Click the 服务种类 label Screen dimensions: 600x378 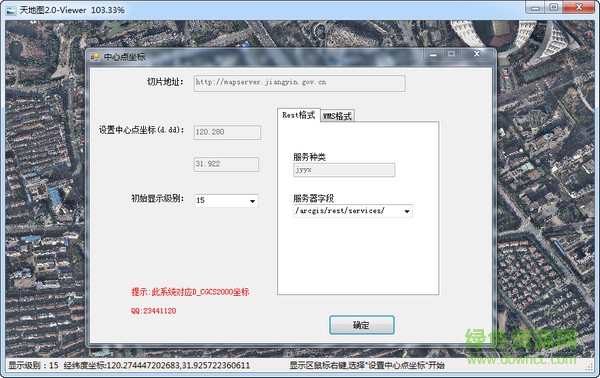point(309,156)
